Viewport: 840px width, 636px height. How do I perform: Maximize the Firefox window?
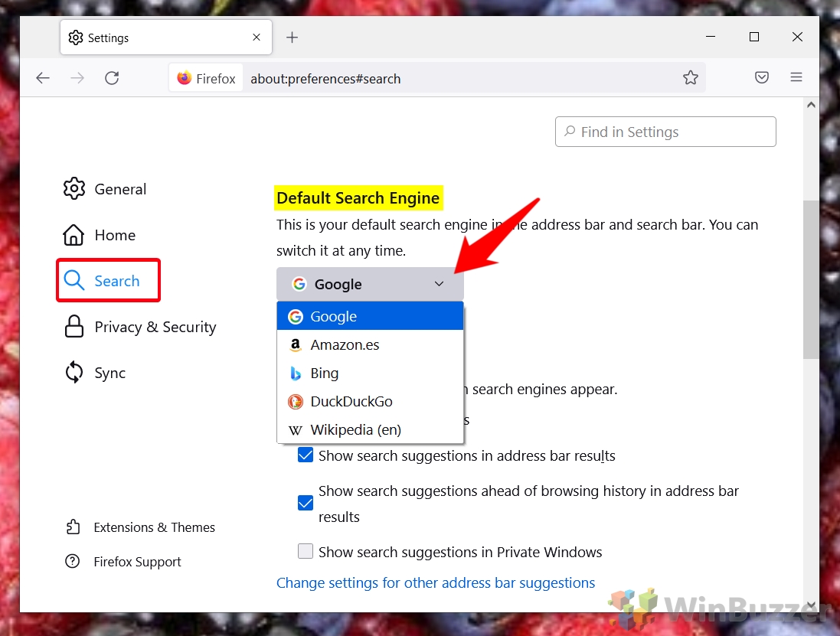[753, 37]
